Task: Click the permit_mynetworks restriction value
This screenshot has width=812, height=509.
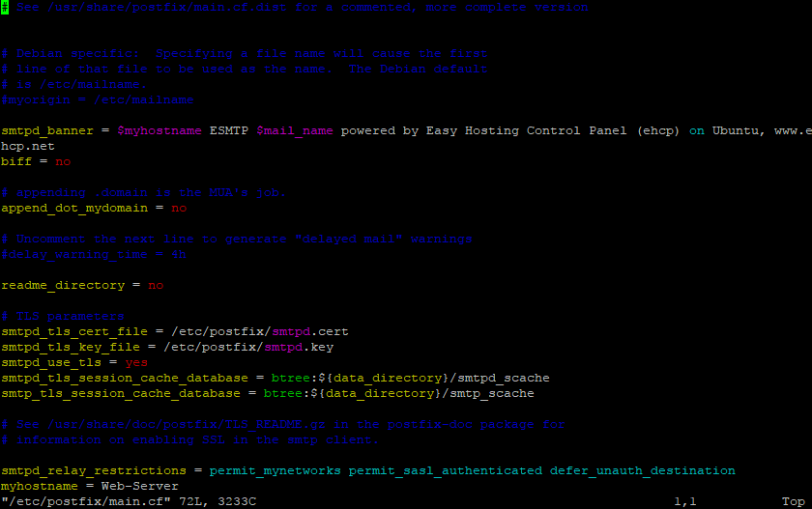Action: [275, 471]
